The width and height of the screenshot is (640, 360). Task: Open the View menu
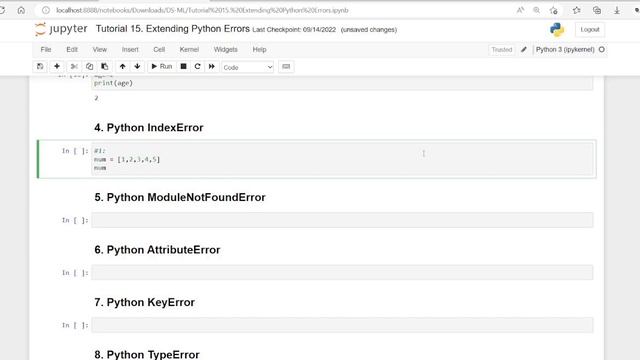pyautogui.click(x=100, y=49)
